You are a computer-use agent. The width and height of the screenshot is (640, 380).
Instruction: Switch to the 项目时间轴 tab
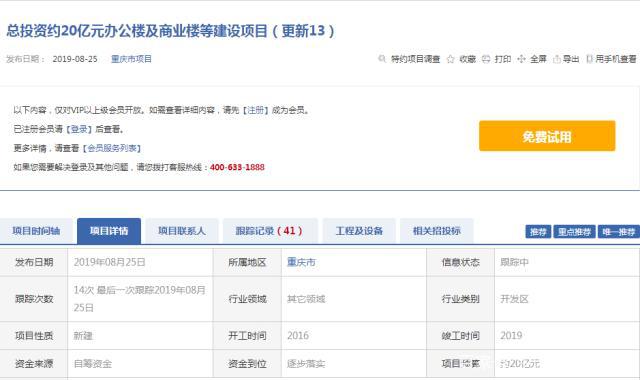click(x=36, y=231)
